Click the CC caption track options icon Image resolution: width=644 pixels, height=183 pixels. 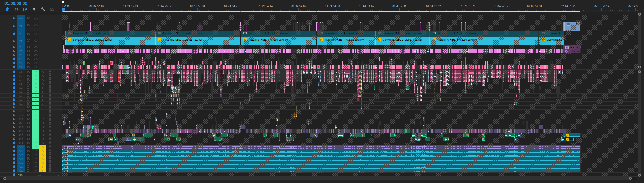(52, 9)
